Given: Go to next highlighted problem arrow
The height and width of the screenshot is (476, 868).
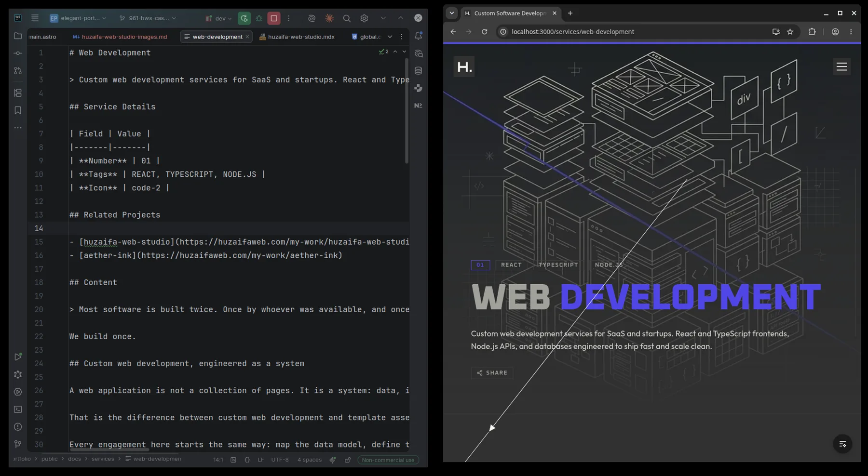Looking at the screenshot, I should tap(404, 52).
